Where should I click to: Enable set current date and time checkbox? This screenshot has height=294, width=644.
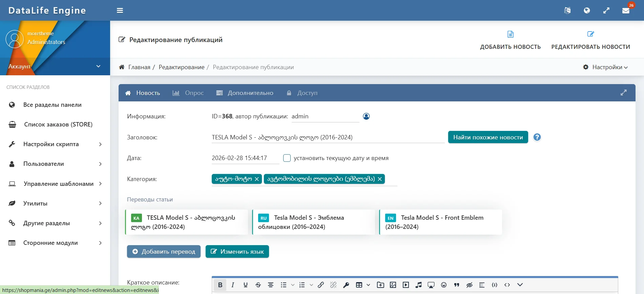[x=287, y=158]
